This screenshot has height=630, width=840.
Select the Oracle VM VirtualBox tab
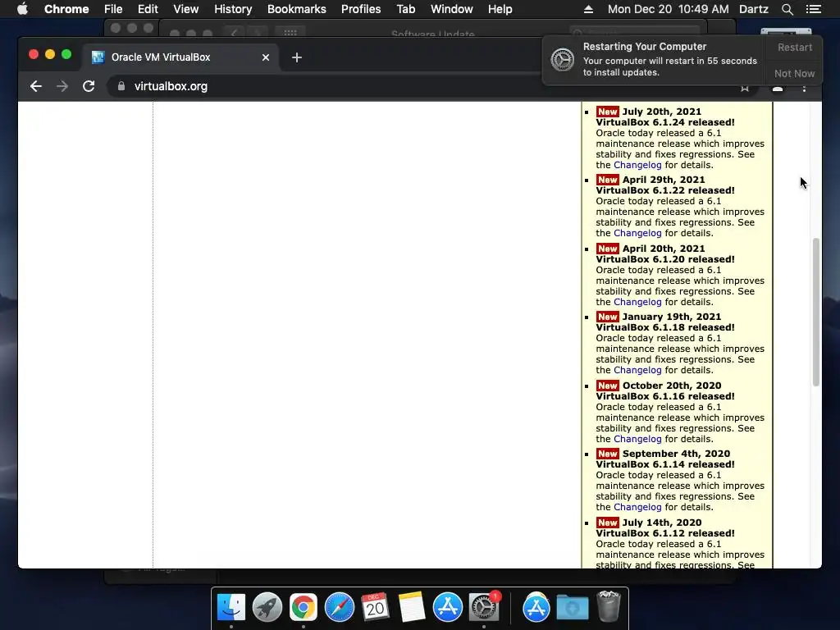180,57
